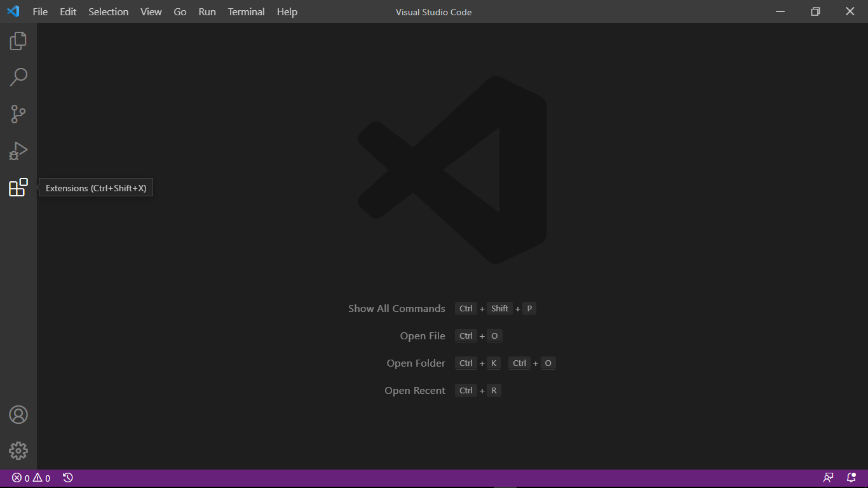Screen dimensions: 868x488
Task: Open the Search view
Action: tap(18, 78)
